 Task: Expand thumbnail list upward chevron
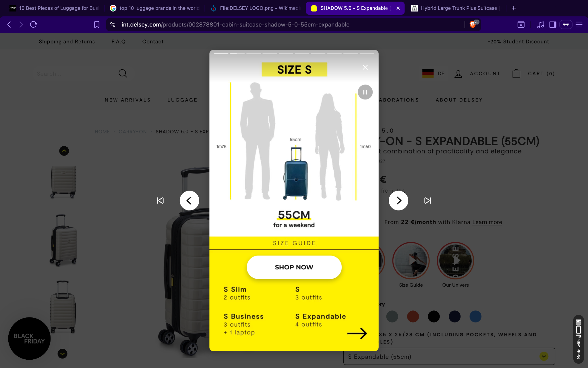(64, 151)
